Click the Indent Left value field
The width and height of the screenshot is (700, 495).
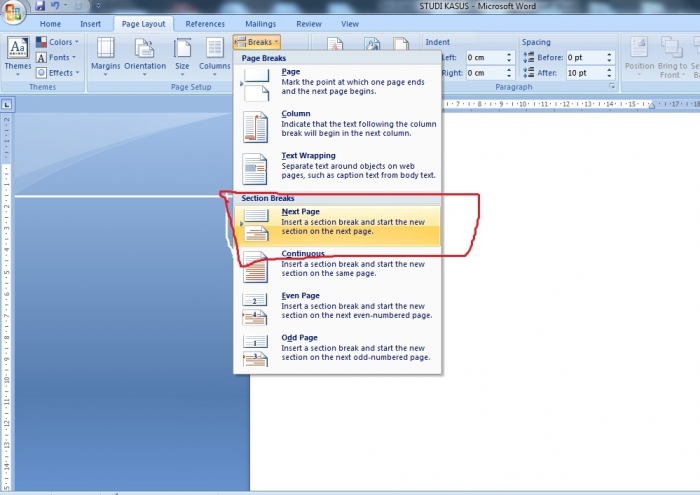(x=483, y=58)
